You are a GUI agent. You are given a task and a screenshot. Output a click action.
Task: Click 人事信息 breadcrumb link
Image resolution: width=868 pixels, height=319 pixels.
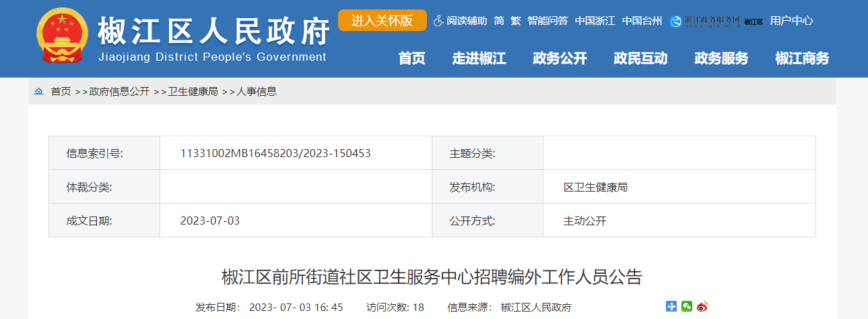[257, 91]
